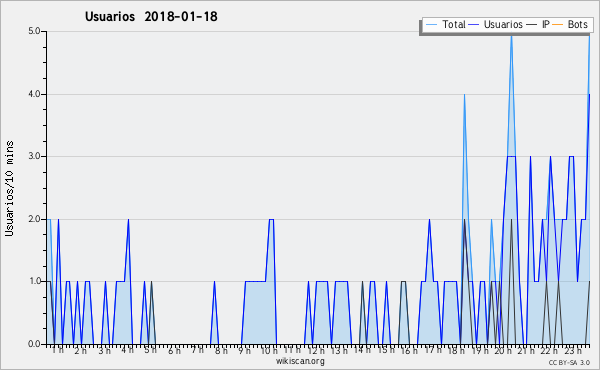Click the Bots legend line swatch
This screenshot has height=370, width=600.
[x=558, y=24]
